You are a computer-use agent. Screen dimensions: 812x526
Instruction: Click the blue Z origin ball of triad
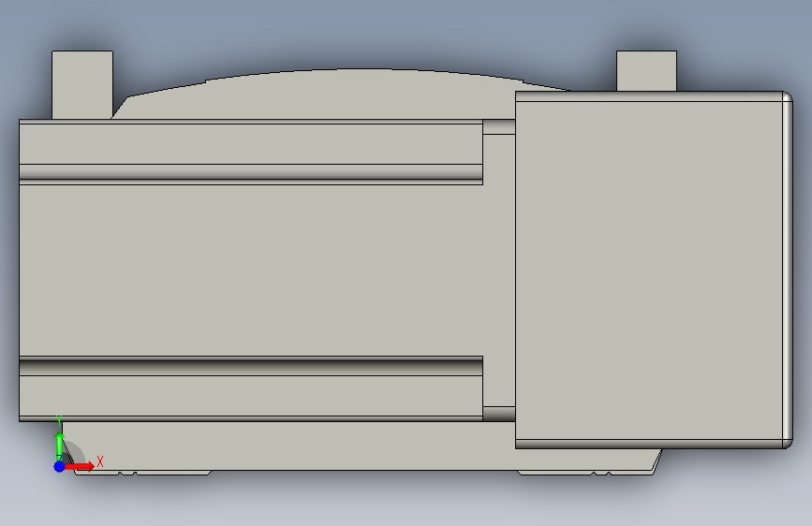click(60, 466)
